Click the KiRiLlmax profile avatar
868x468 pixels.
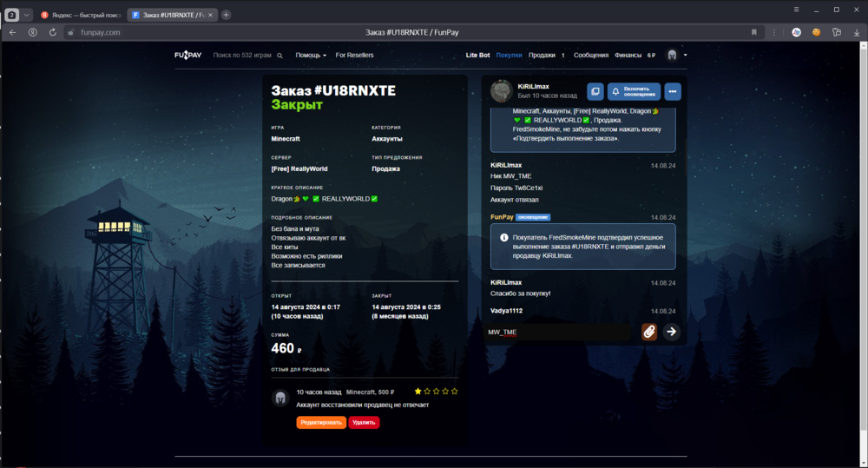(x=502, y=91)
